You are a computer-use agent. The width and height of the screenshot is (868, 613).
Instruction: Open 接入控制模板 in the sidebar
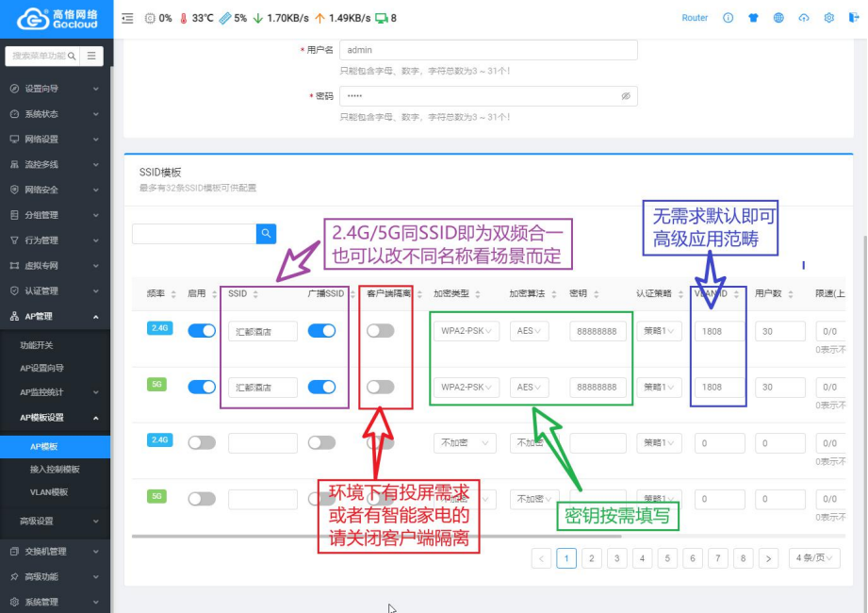[55, 469]
